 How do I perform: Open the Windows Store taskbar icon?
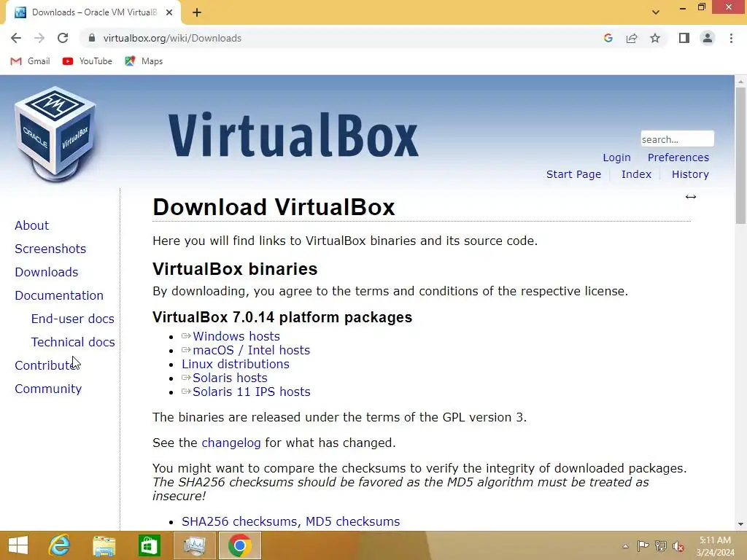point(149,545)
